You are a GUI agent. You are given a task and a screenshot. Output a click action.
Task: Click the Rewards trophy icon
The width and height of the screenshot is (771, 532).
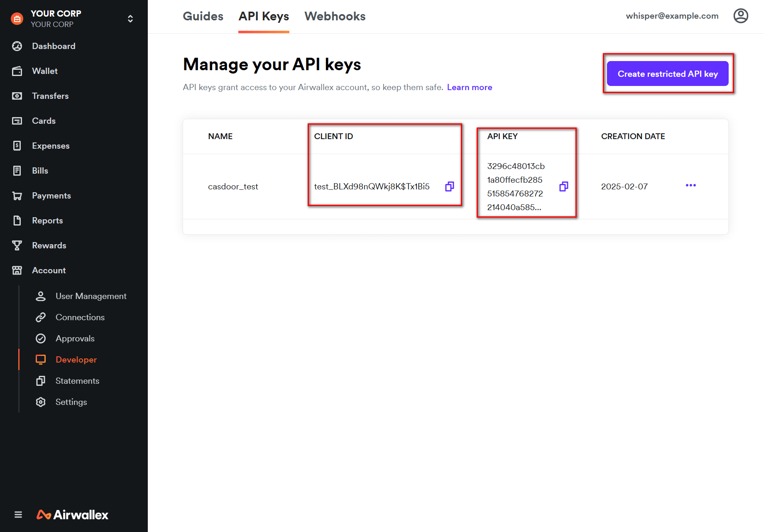pos(17,245)
